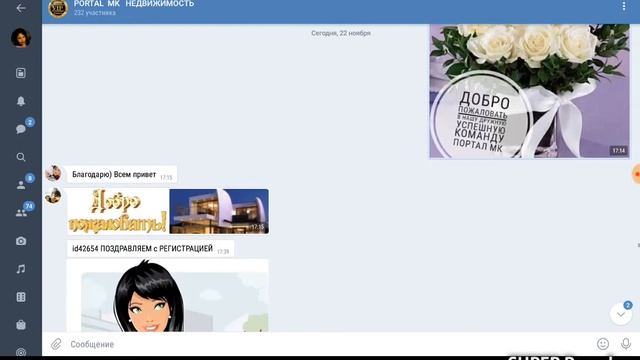Image resolution: width=640 pixels, height=360 pixels.
Task: Open search magnifier in sidebar
Action: tap(21, 157)
